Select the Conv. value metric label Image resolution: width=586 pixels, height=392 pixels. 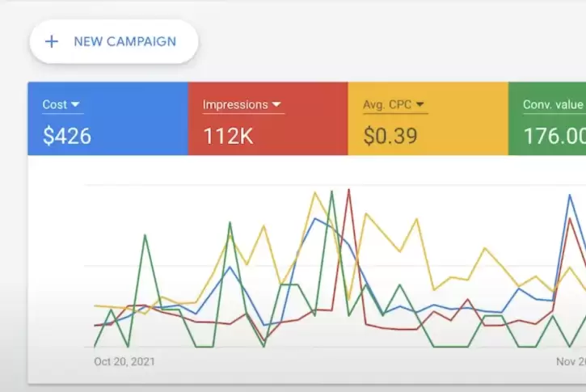point(553,104)
